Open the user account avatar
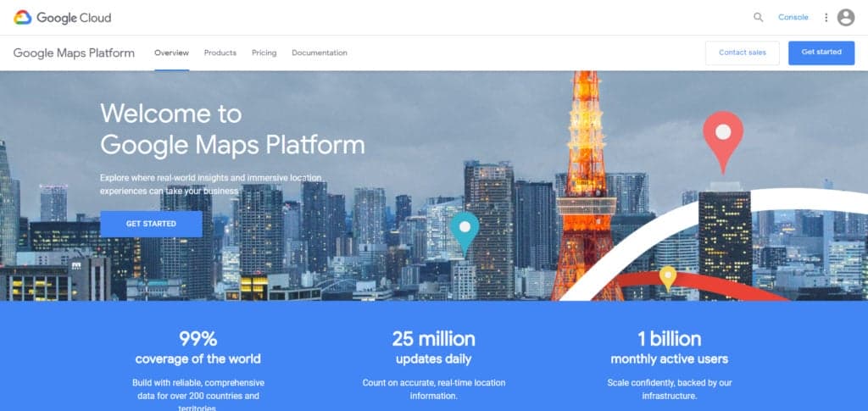Image resolution: width=868 pixels, height=411 pixels. (846, 18)
